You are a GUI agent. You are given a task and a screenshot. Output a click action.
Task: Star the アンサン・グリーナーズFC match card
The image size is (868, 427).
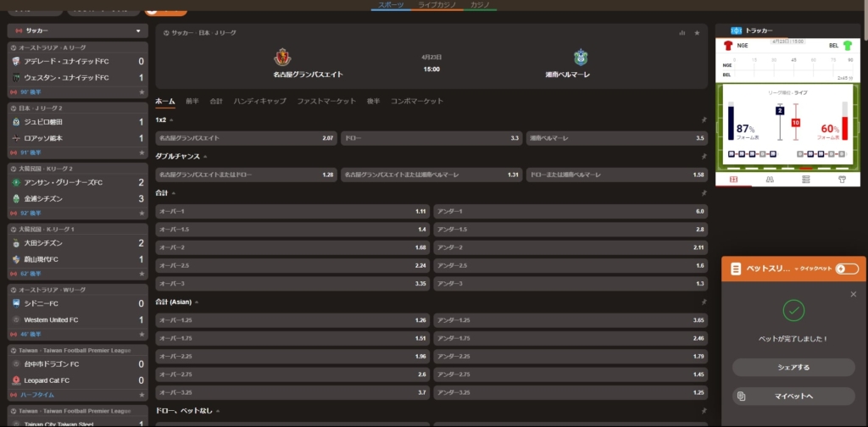tap(142, 213)
